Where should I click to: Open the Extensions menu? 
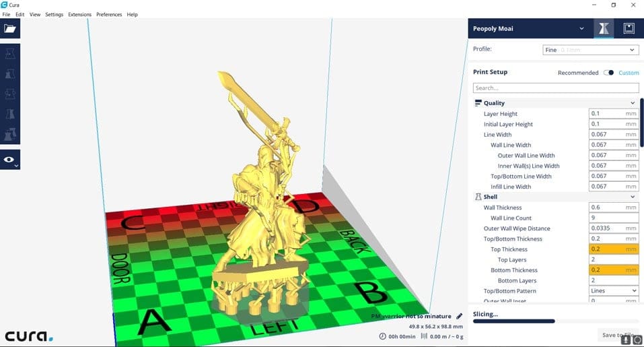pyautogui.click(x=79, y=14)
